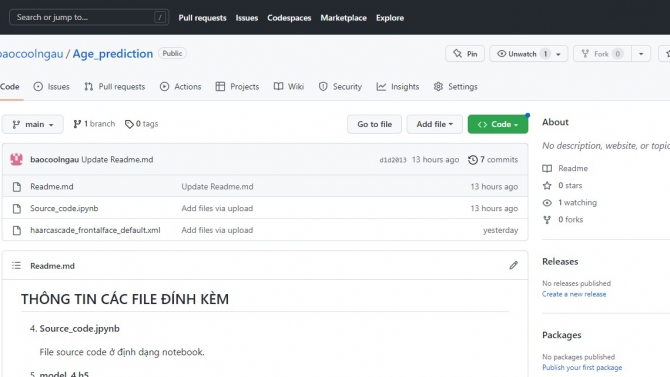670x377 pixels.
Task: Open haarcascade_frontalface_default.xml file
Action: (x=95, y=230)
